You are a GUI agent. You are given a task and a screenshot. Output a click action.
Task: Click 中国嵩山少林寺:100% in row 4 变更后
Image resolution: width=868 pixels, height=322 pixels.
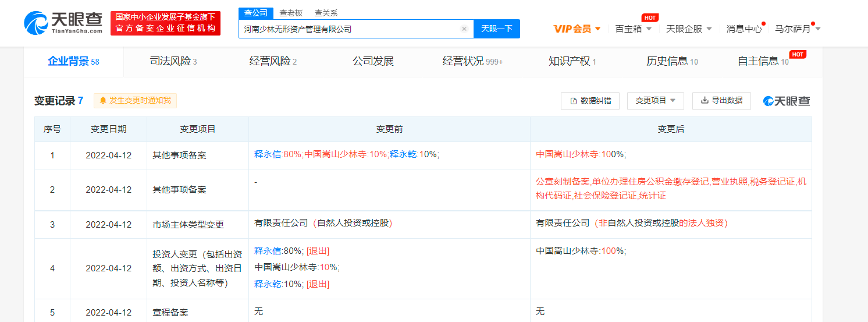coord(581,251)
